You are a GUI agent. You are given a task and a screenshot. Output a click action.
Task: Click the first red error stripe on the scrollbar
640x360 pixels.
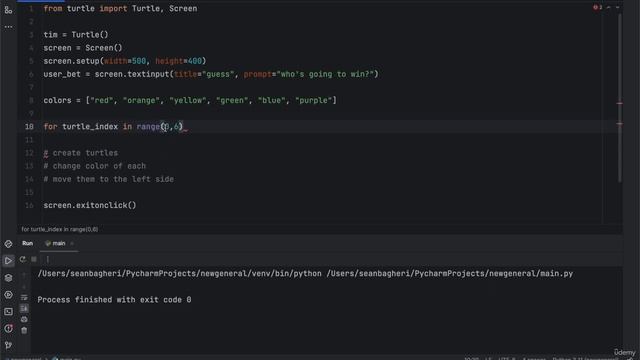(x=619, y=103)
